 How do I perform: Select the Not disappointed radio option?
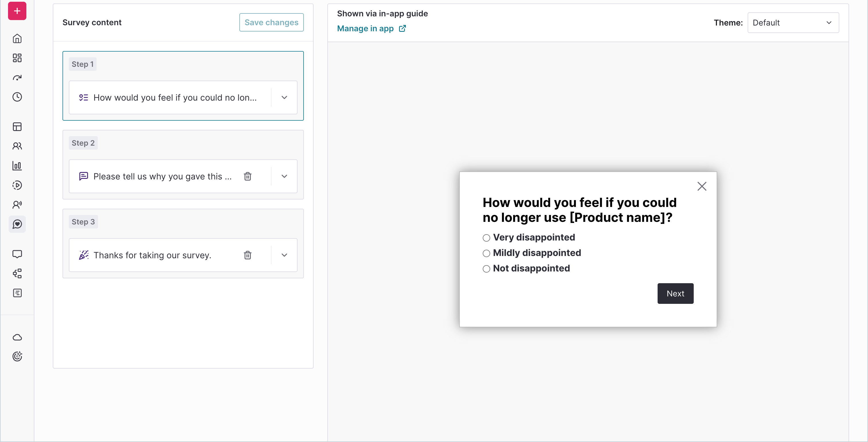pyautogui.click(x=486, y=269)
